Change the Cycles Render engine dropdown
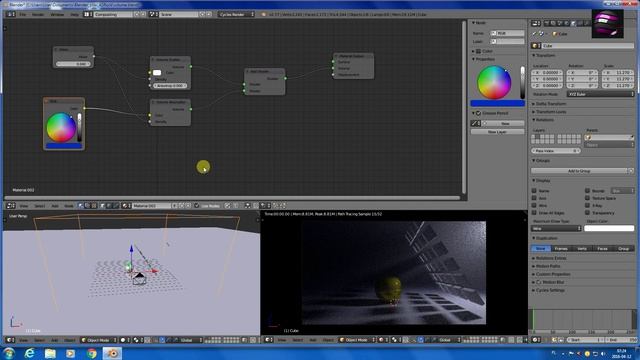 coord(236,14)
